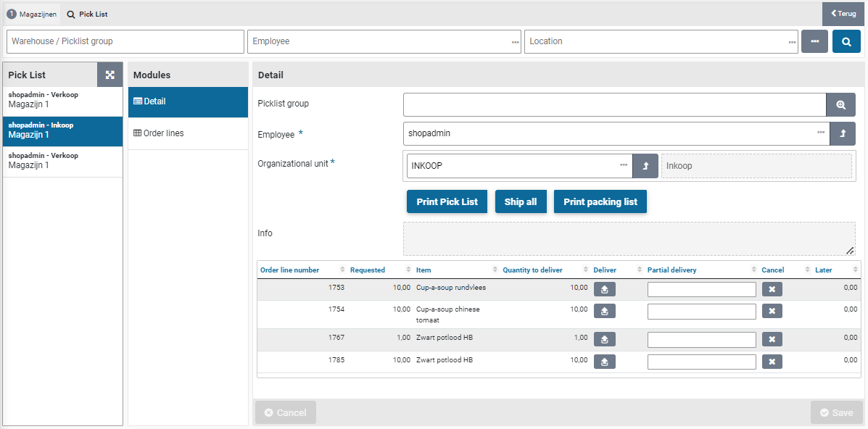Image resolution: width=868 pixels, height=429 pixels.
Task: Click the expand icon in Pick List header
Action: 110,75
